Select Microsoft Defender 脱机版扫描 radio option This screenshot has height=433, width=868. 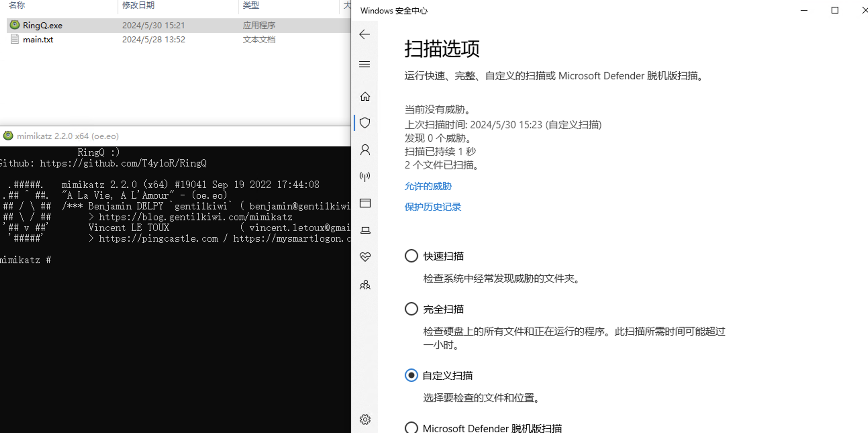coord(411,428)
